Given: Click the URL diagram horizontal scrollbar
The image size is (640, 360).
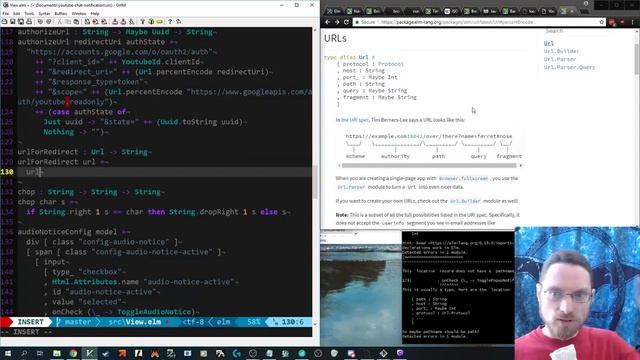Looking at the screenshot, I should [x=430, y=166].
